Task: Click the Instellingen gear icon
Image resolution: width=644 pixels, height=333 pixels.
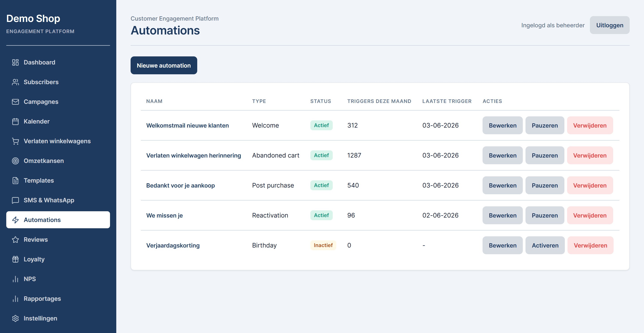Action: (x=15, y=318)
